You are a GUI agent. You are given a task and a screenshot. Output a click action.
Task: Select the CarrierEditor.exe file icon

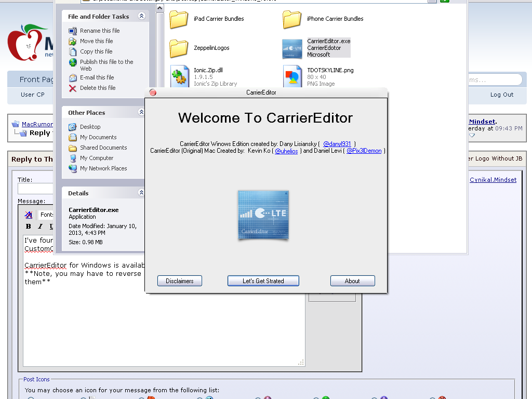click(292, 48)
